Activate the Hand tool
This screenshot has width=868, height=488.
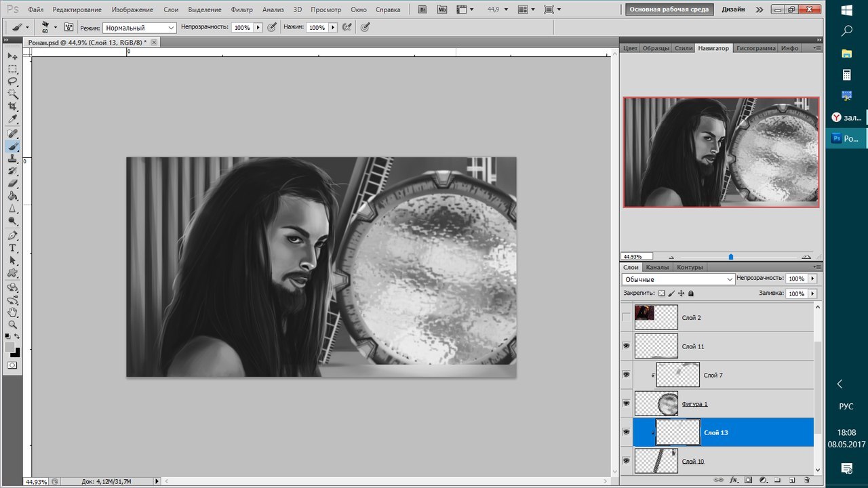coord(12,312)
